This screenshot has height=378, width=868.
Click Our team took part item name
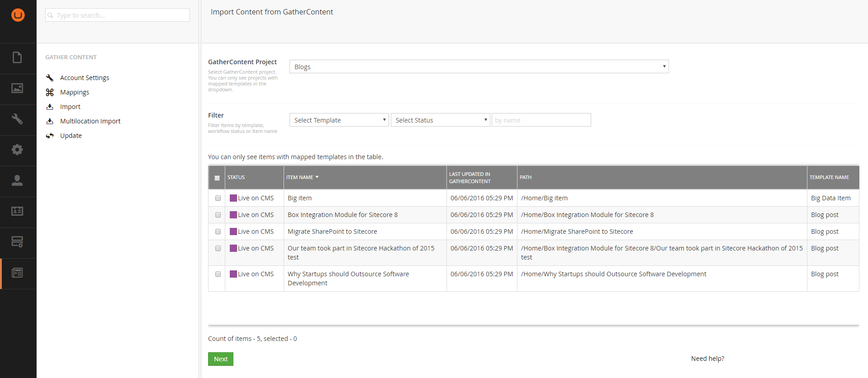tap(361, 253)
